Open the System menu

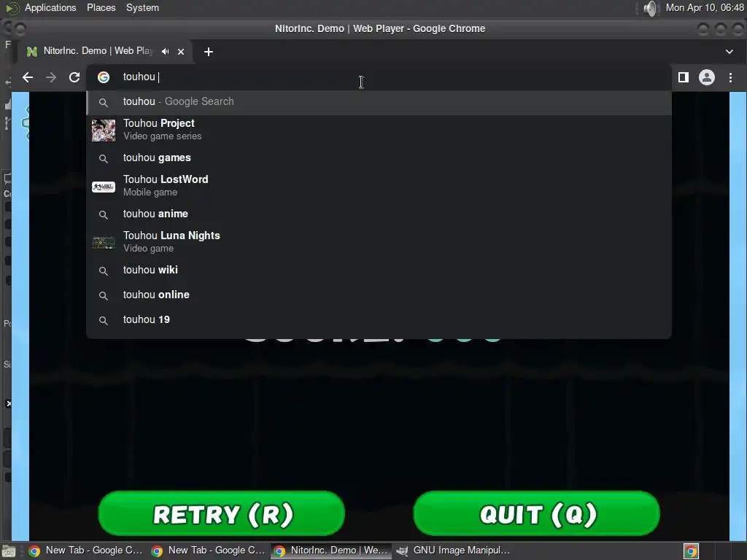[x=142, y=7]
